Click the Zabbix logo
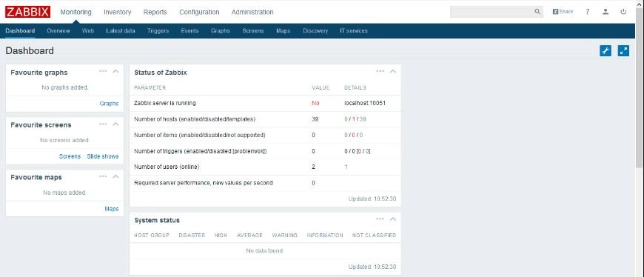644x277 pixels. point(28,12)
